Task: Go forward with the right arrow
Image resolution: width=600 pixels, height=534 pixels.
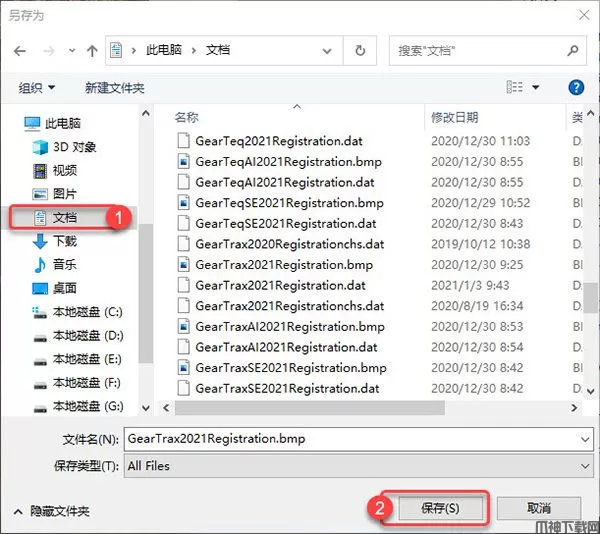Action: tap(49, 51)
